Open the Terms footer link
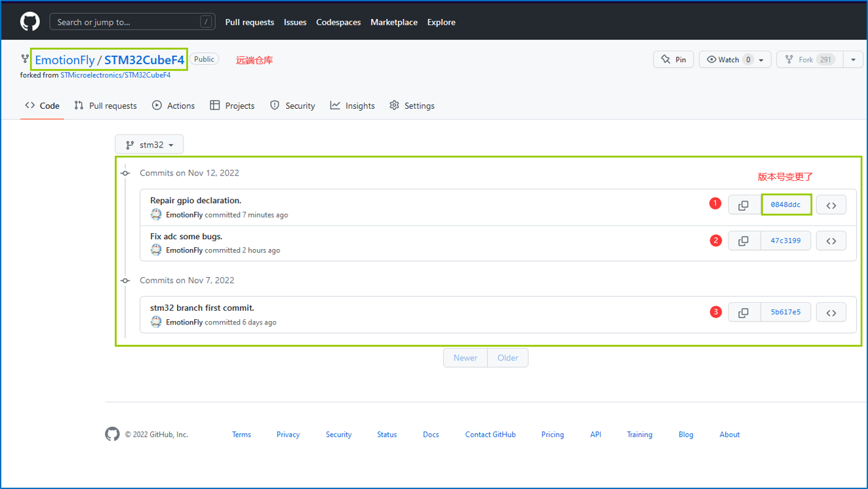 tap(241, 435)
